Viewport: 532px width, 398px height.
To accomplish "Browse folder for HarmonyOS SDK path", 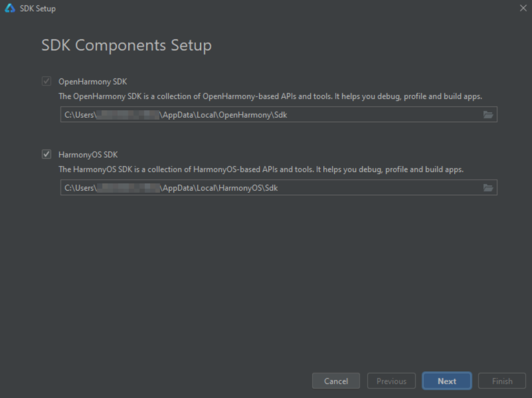I will pos(488,187).
